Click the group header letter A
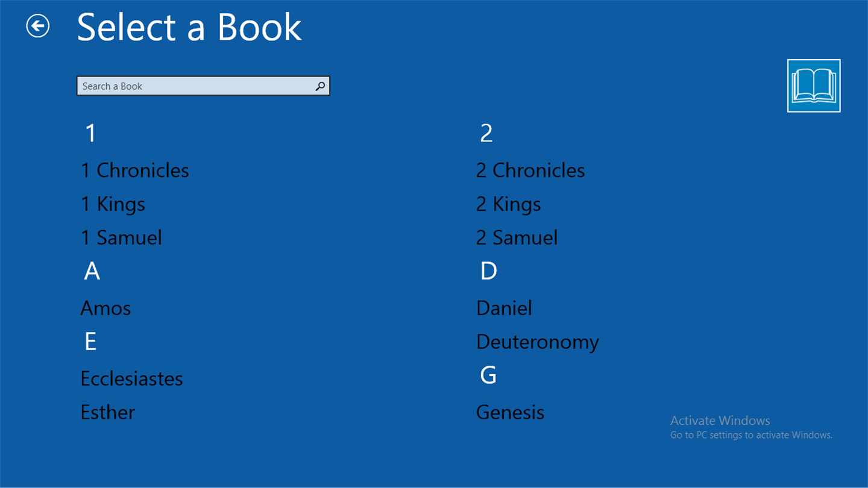 pos(92,272)
